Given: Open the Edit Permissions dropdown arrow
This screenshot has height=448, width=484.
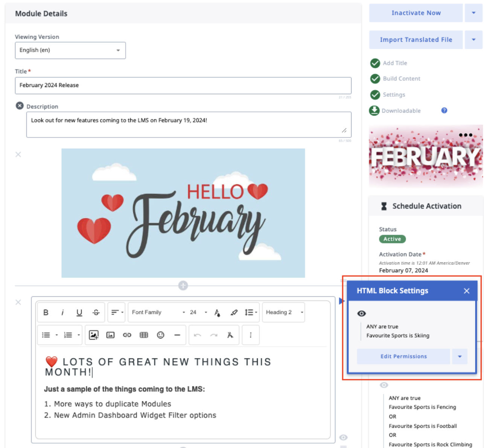Looking at the screenshot, I should [460, 357].
